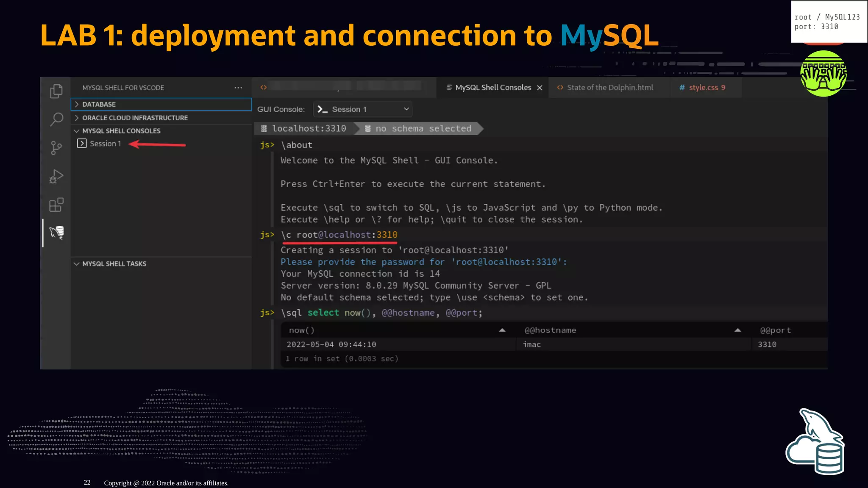The image size is (868, 488).
Task: Click the MySQL cloud dolphin logo
Action: point(815,442)
